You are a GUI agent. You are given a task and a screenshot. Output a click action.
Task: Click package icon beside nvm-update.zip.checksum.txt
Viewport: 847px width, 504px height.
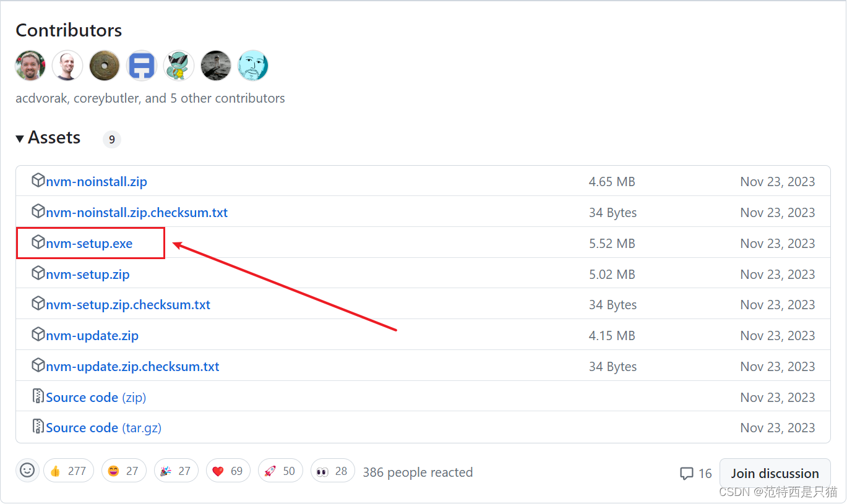(38, 365)
